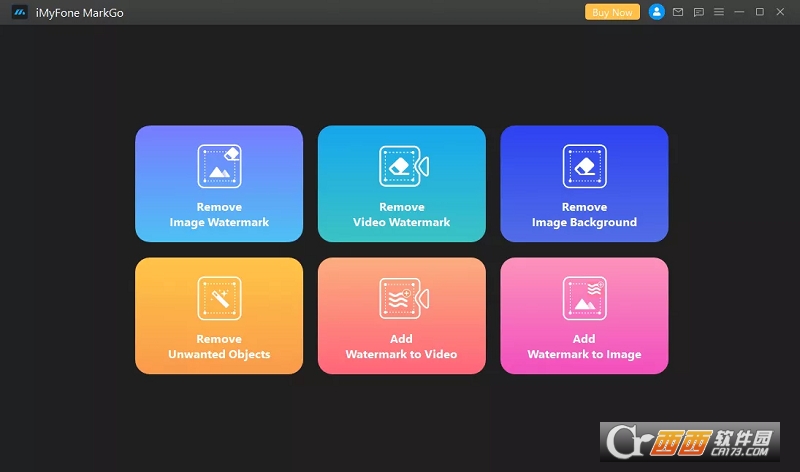Click the Remove Image Background icon

pyautogui.click(x=584, y=166)
